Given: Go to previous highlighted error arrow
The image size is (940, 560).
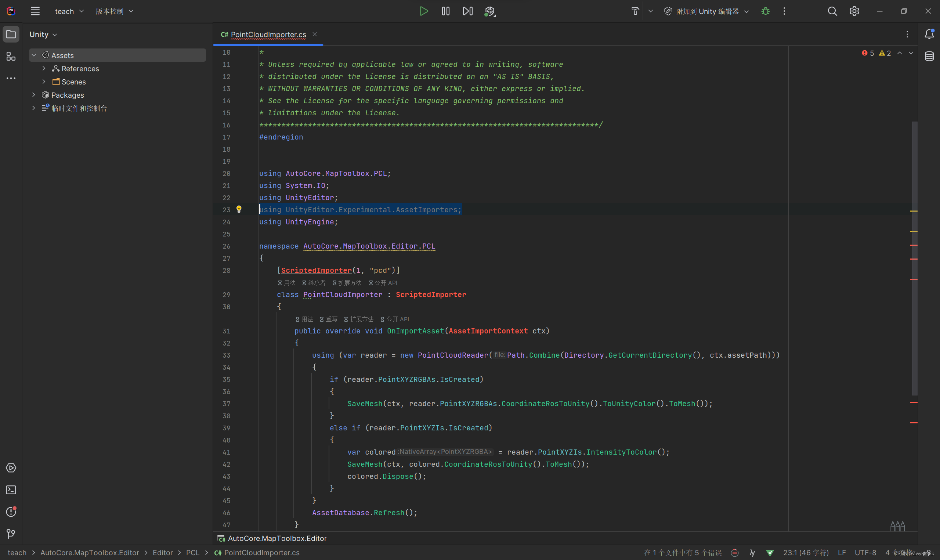Looking at the screenshot, I should [x=900, y=53].
